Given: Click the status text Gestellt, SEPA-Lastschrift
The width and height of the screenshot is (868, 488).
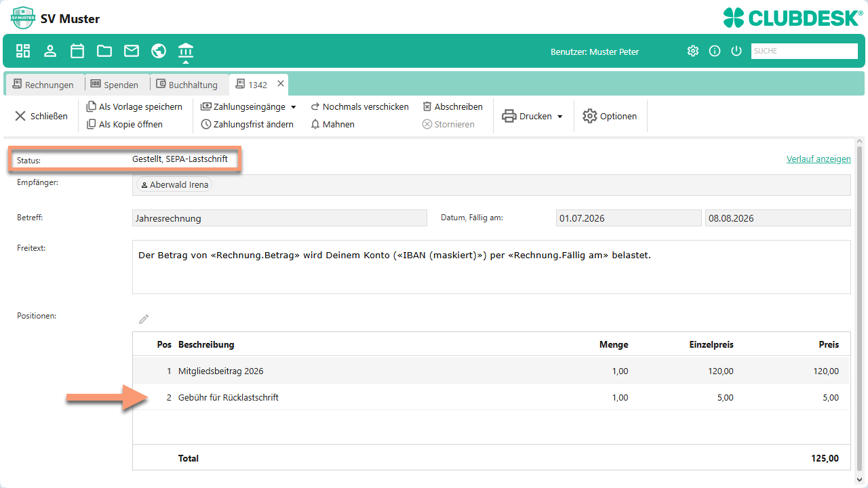Looking at the screenshot, I should coord(180,159).
